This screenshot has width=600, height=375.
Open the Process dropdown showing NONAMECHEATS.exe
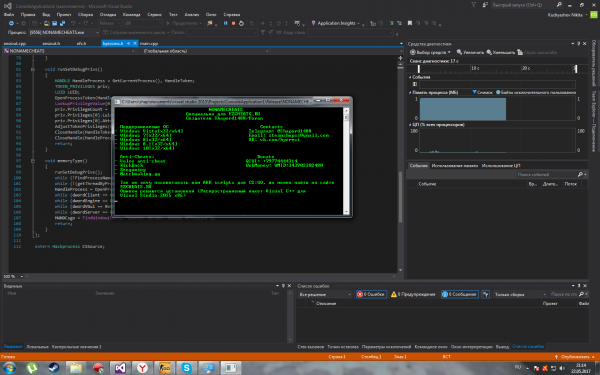[64, 33]
